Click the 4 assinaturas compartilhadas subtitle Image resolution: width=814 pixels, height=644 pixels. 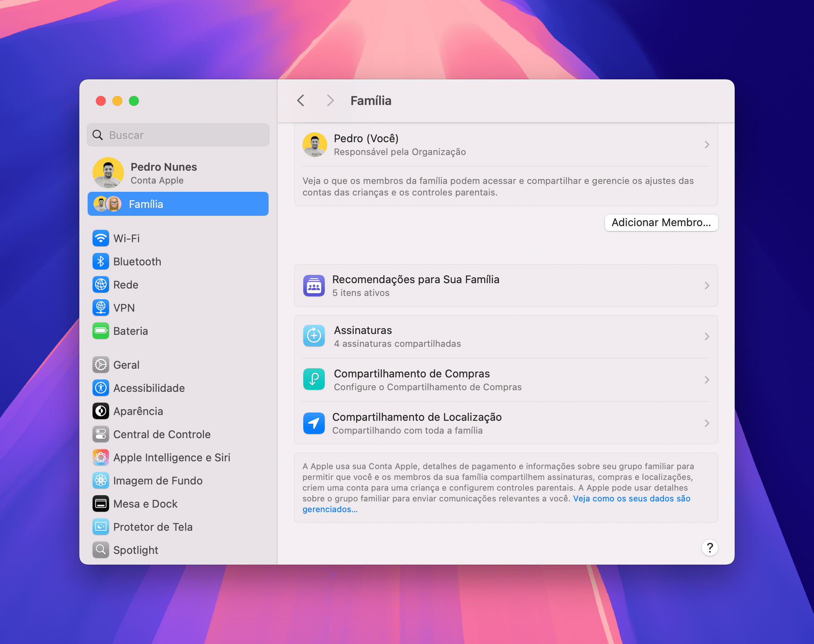(397, 344)
